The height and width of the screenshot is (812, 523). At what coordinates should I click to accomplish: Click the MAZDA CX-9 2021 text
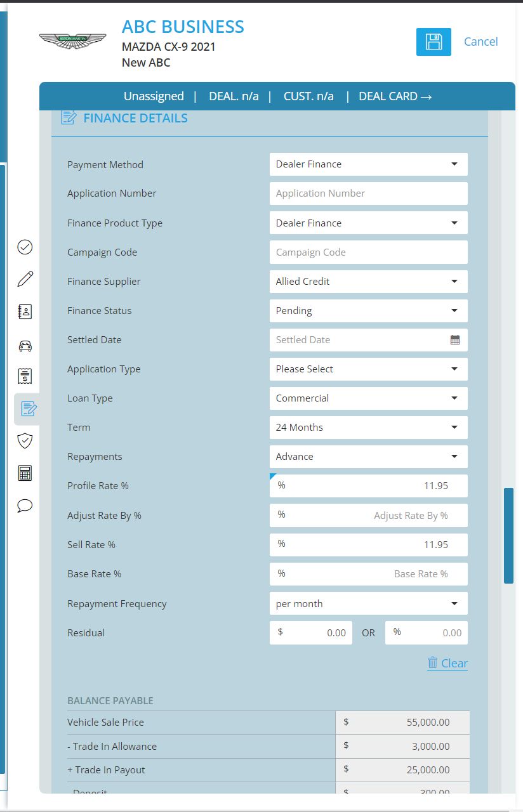169,47
